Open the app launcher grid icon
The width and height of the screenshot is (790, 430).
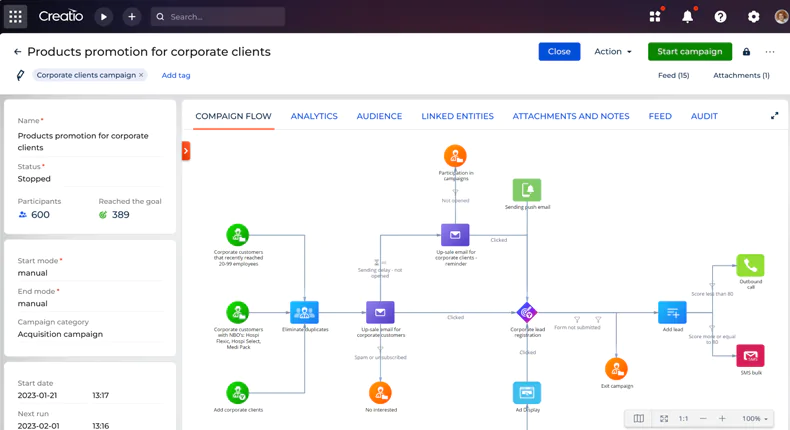[x=15, y=17]
